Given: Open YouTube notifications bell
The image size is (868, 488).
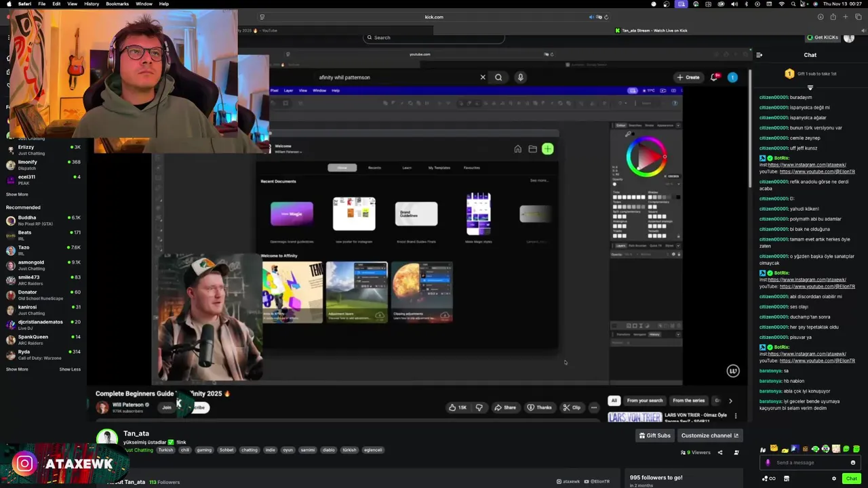Looking at the screenshot, I should pyautogui.click(x=714, y=77).
